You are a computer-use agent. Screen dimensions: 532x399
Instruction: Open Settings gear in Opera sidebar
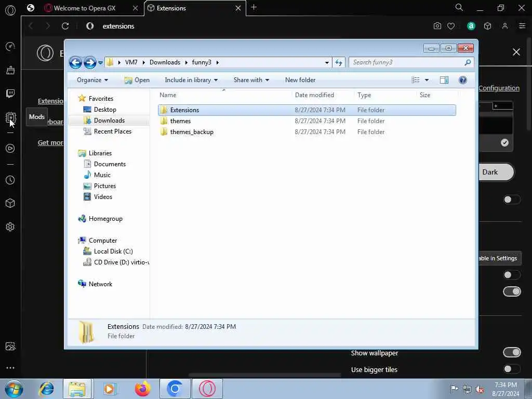(10, 227)
